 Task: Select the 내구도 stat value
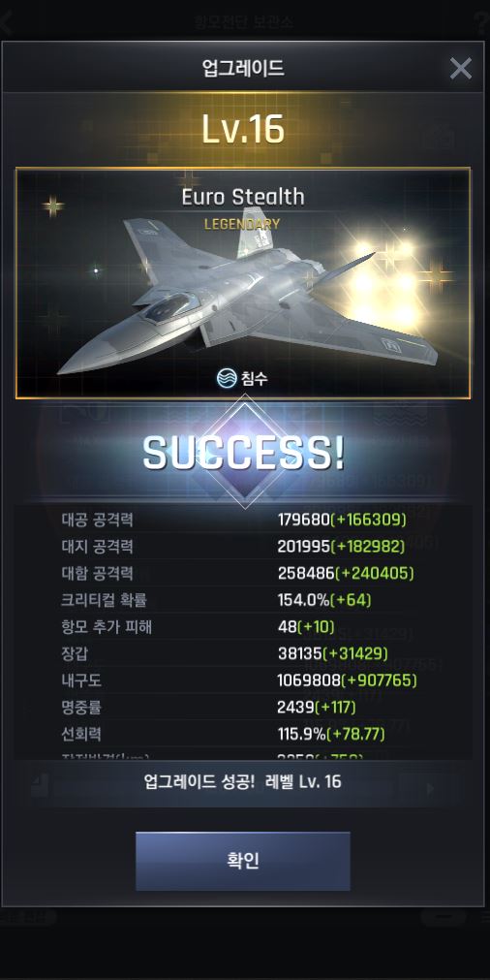(347, 680)
